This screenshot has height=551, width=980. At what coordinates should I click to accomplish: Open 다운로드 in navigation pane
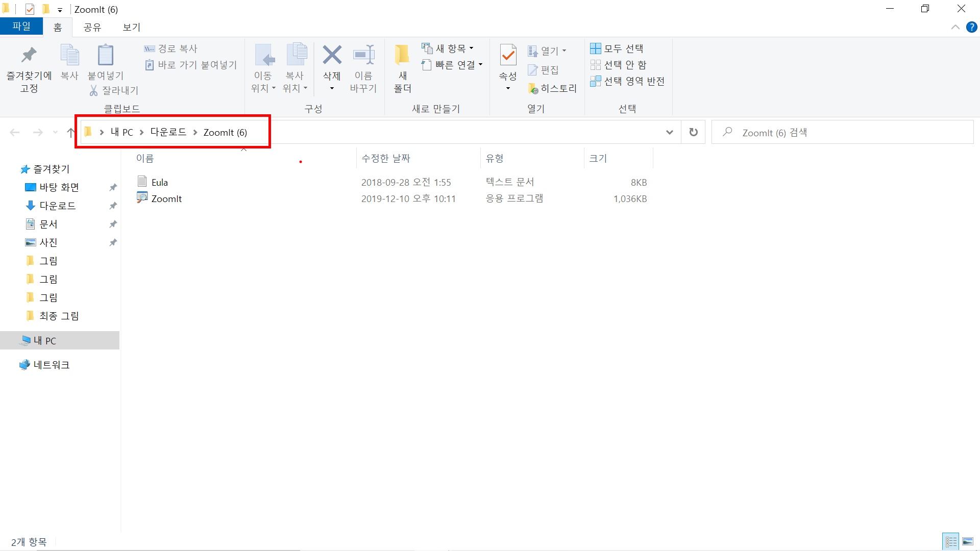pos(58,206)
